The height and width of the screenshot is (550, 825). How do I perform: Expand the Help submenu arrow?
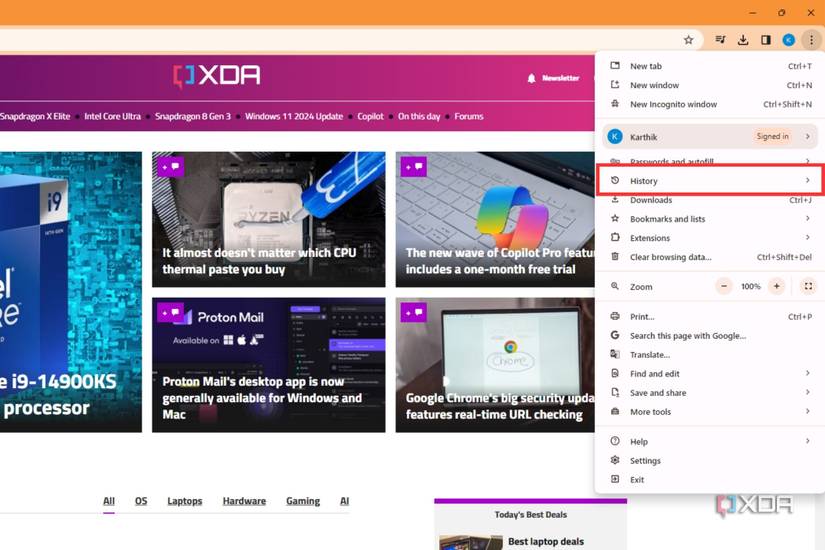tap(808, 441)
